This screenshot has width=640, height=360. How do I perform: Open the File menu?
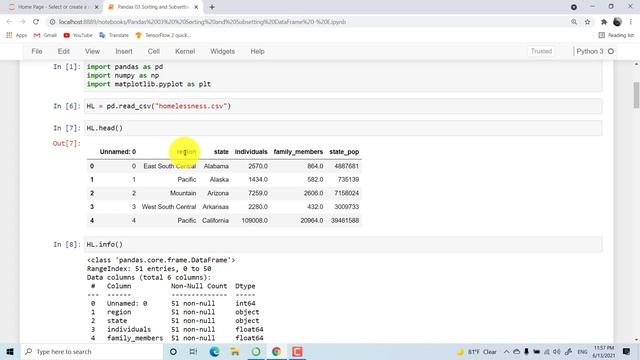pyautogui.click(x=37, y=51)
